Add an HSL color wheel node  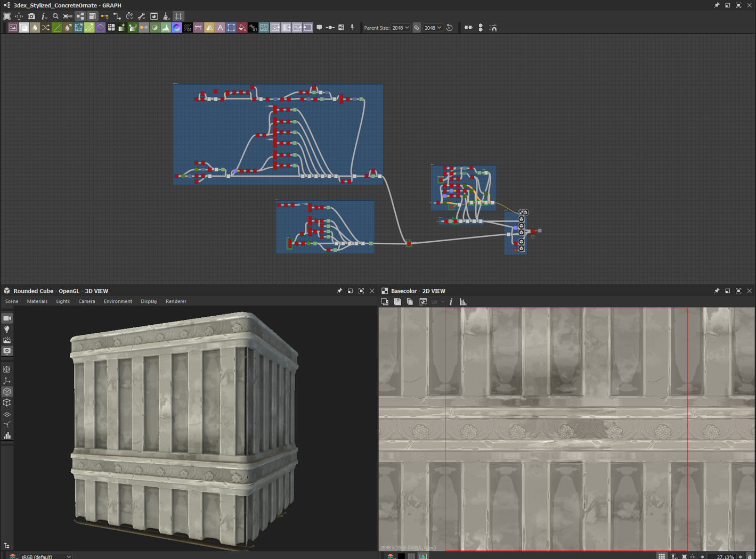point(176,28)
